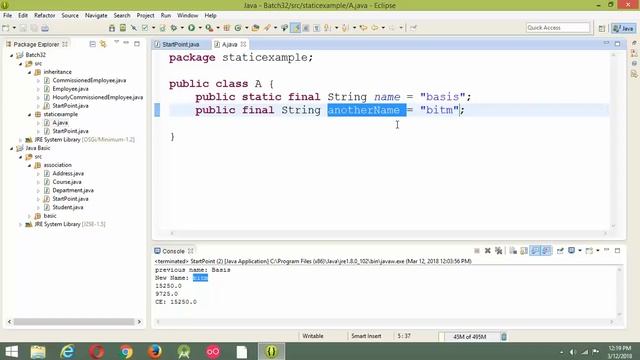This screenshot has width=640, height=360.
Task: Open Package Explorer View Menu dropdown
Action: [116, 42]
